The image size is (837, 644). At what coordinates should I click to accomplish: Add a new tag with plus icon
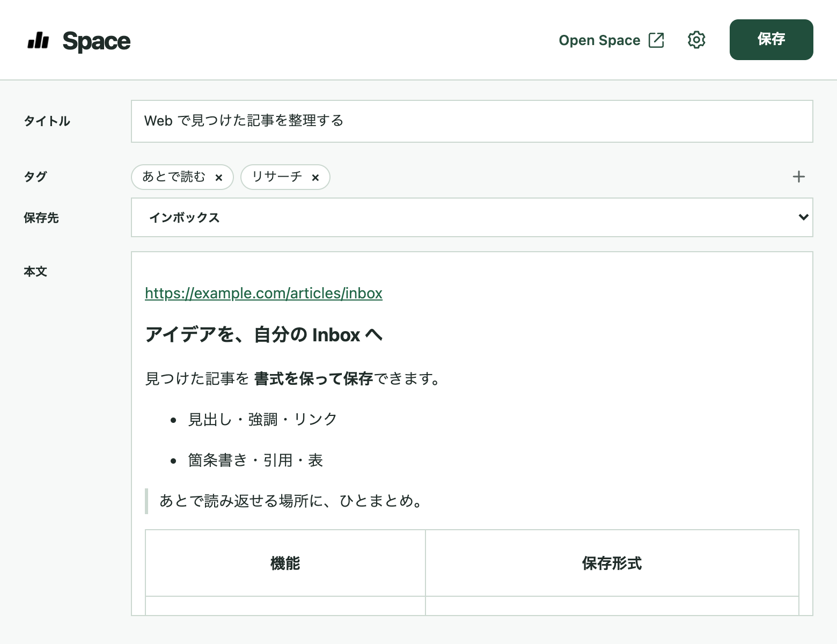[x=799, y=177]
